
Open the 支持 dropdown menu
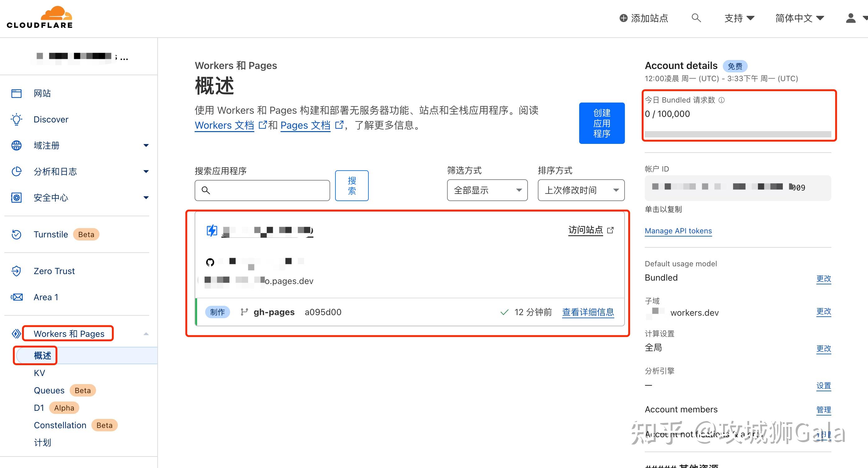[739, 18]
